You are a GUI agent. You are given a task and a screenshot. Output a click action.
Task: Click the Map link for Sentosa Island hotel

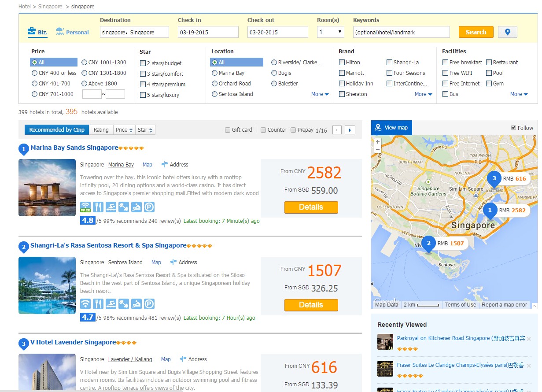156,262
